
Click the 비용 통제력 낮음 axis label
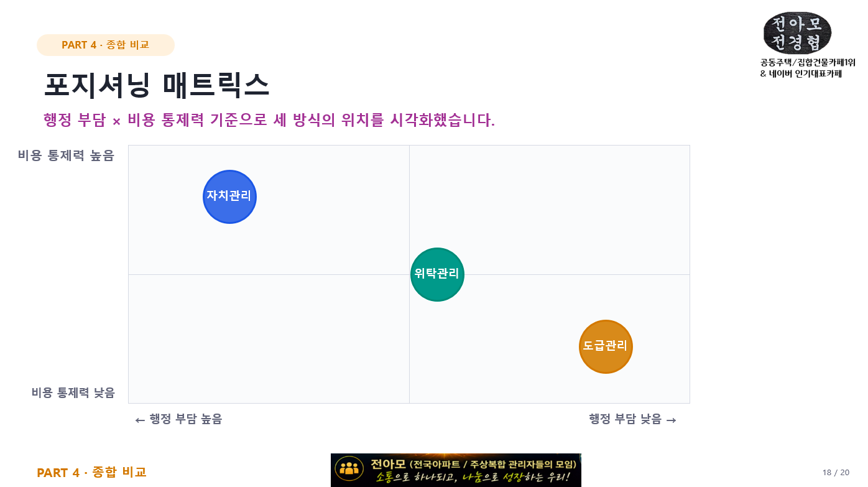tap(73, 392)
